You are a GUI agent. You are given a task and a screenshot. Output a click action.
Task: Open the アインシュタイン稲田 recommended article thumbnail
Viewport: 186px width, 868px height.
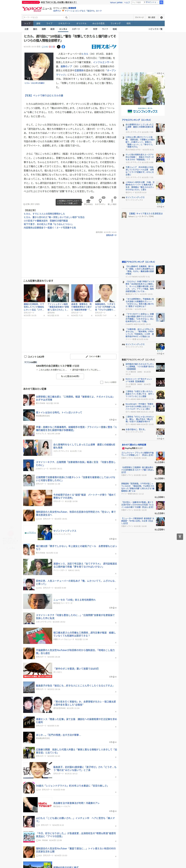(58, 293)
